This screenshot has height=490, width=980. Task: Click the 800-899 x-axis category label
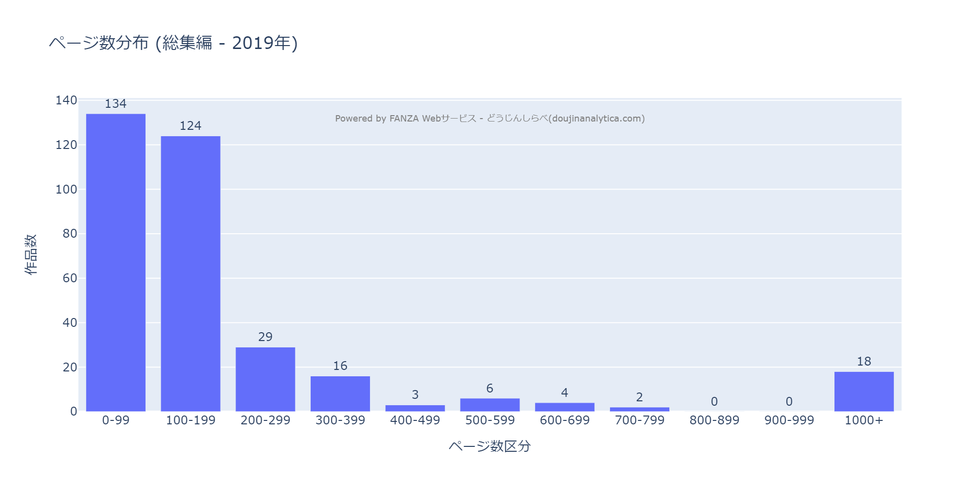pyautogui.click(x=714, y=420)
